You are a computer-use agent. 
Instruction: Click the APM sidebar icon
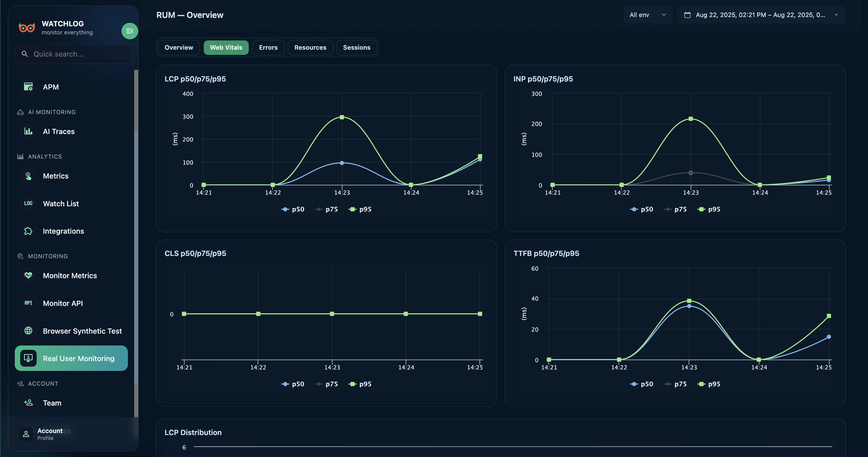[28, 87]
